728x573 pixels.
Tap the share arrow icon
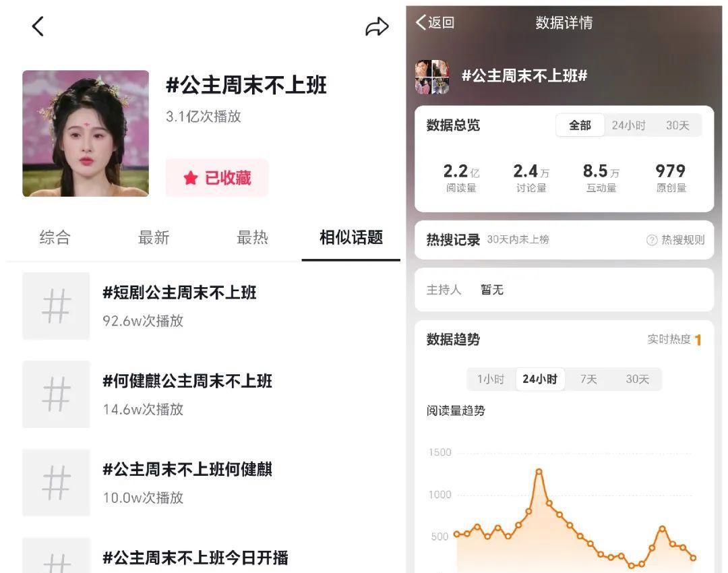tap(377, 26)
